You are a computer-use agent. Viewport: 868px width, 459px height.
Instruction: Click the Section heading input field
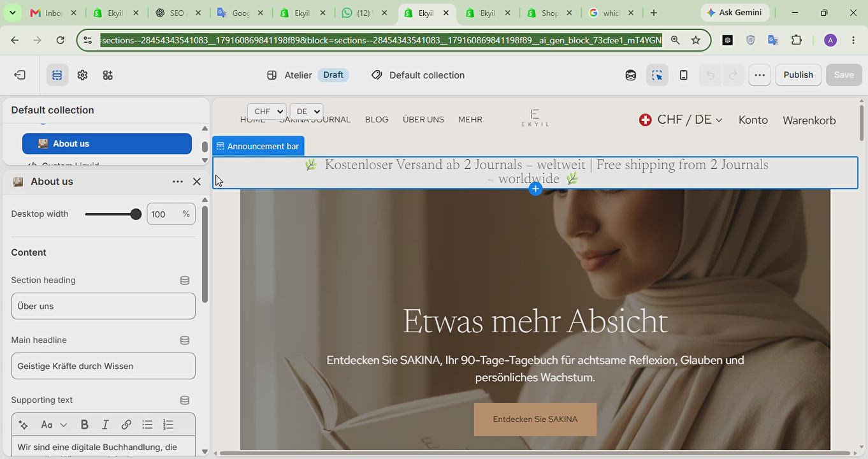point(103,306)
